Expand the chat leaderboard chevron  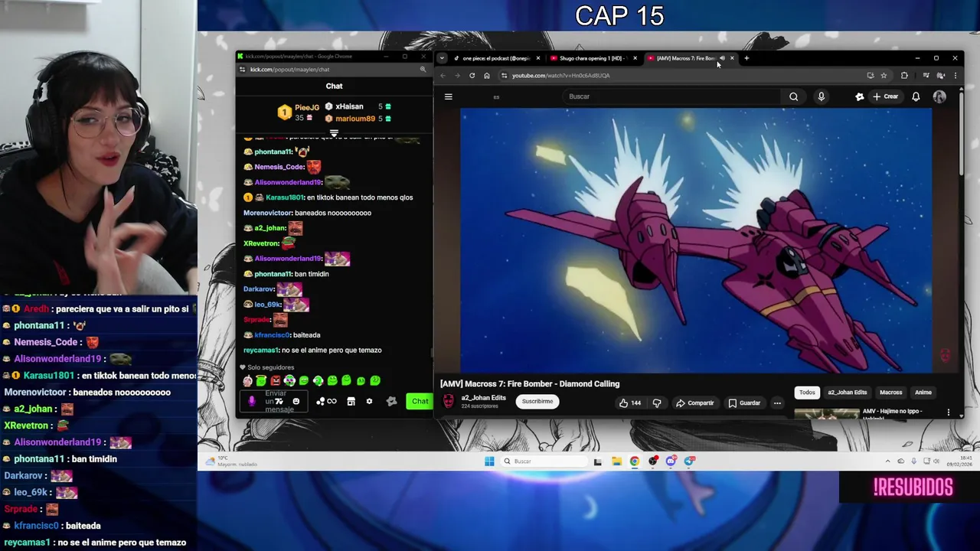334,133
